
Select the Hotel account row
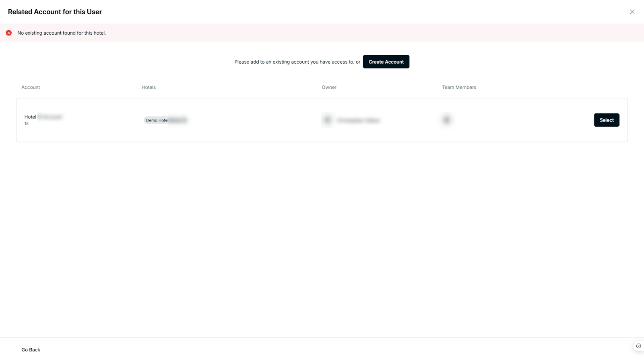point(607,120)
